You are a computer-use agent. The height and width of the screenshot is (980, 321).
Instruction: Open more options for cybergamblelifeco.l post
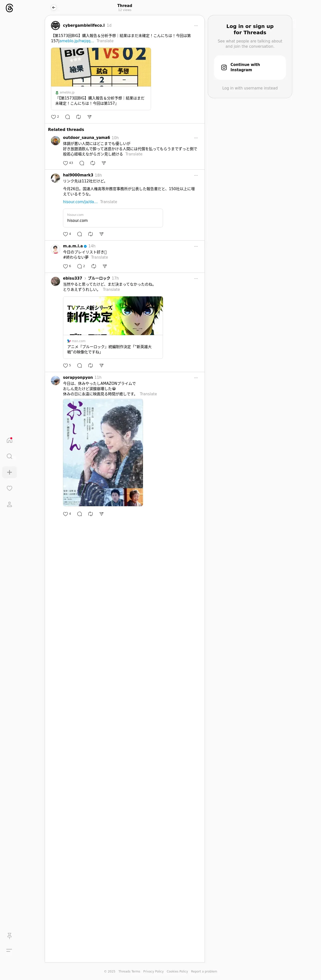pyautogui.click(x=196, y=26)
